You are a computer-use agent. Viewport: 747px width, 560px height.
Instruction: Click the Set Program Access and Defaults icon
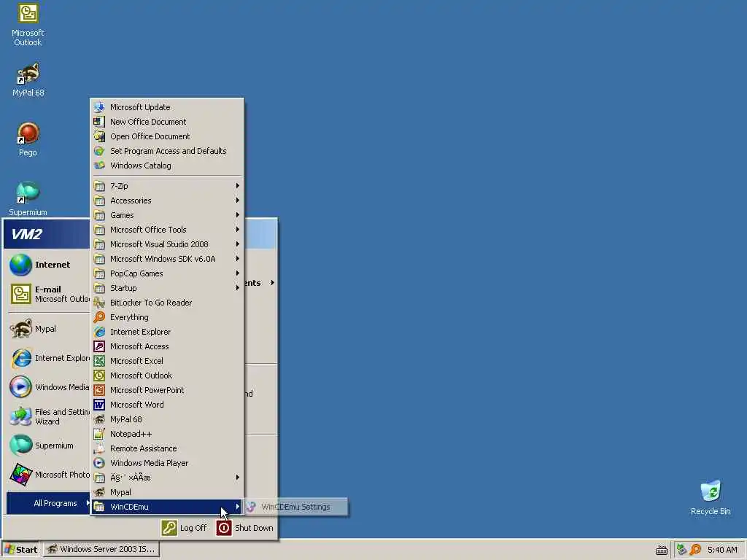click(99, 151)
